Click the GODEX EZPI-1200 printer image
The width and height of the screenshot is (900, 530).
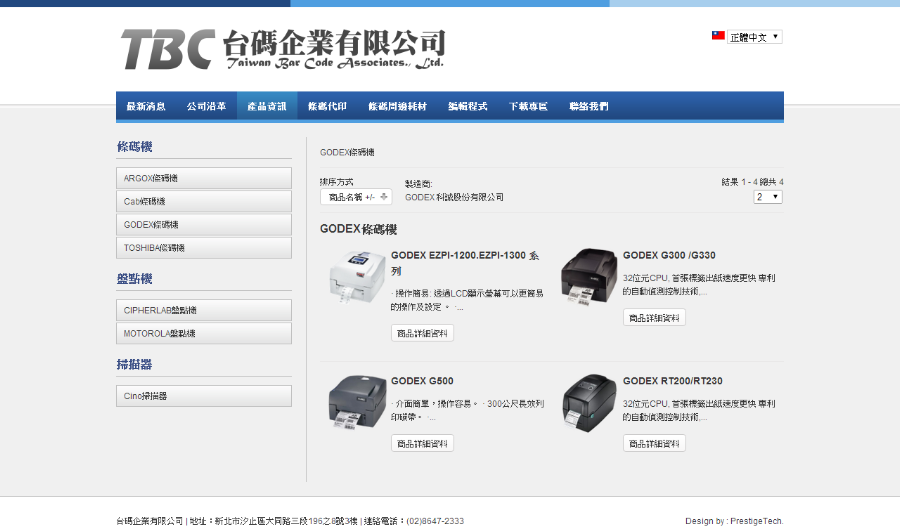coord(356,278)
